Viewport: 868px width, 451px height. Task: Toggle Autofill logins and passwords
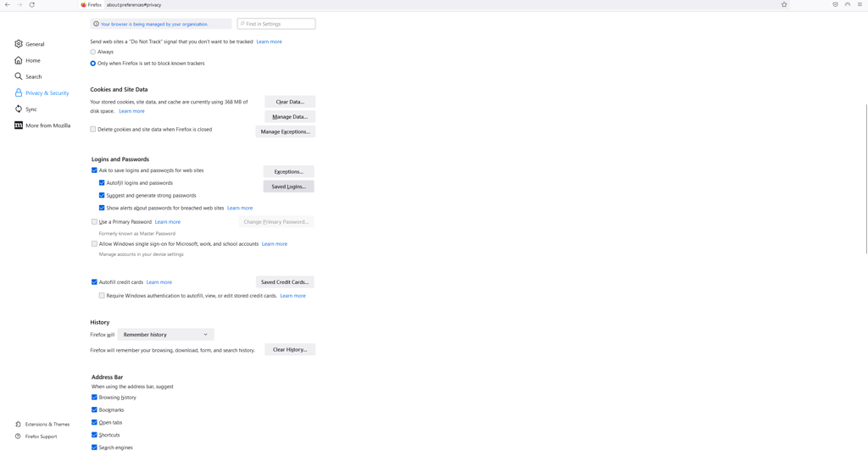[102, 182]
